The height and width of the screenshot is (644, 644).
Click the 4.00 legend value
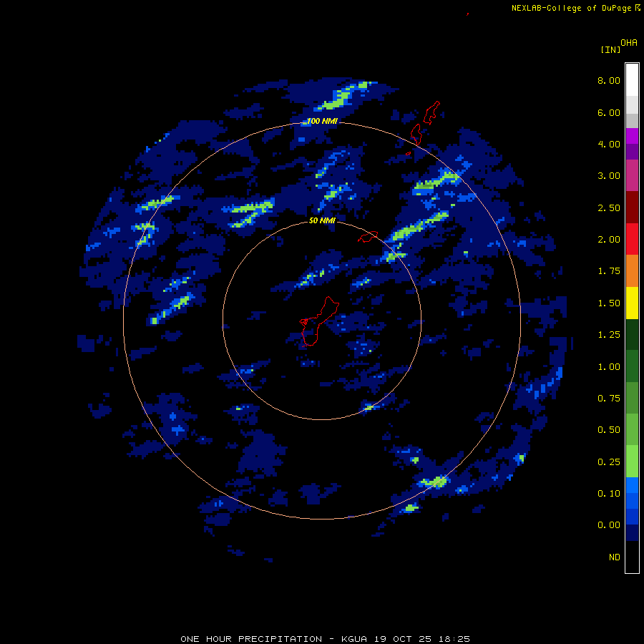click(609, 144)
